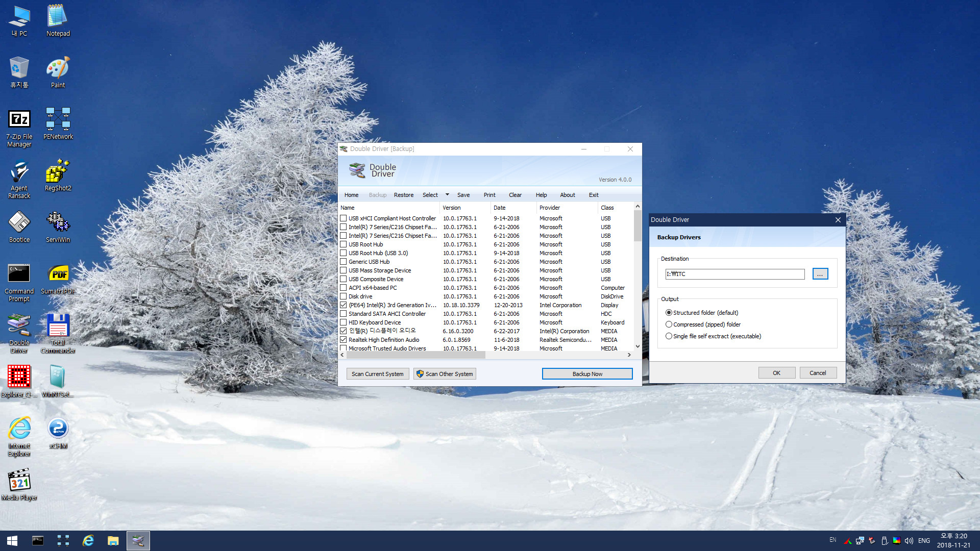
Task: Select Standard SATA AHCI Controller row
Action: [x=486, y=314]
